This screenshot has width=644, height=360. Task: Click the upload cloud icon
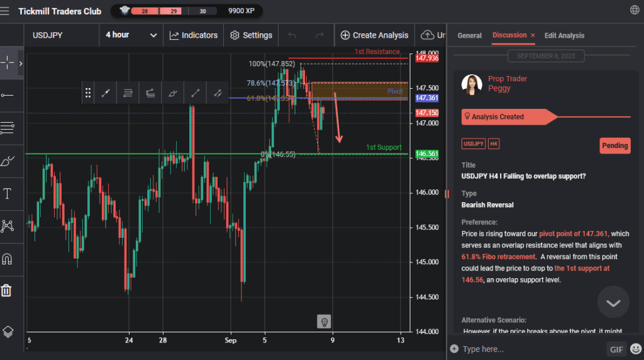[x=427, y=35]
